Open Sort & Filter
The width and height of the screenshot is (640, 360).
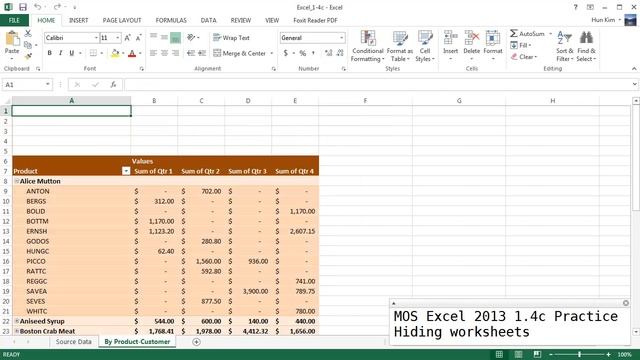click(x=564, y=46)
